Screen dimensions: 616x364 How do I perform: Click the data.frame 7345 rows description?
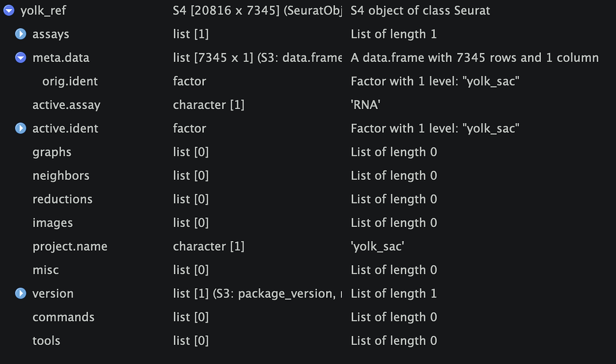pos(475,58)
